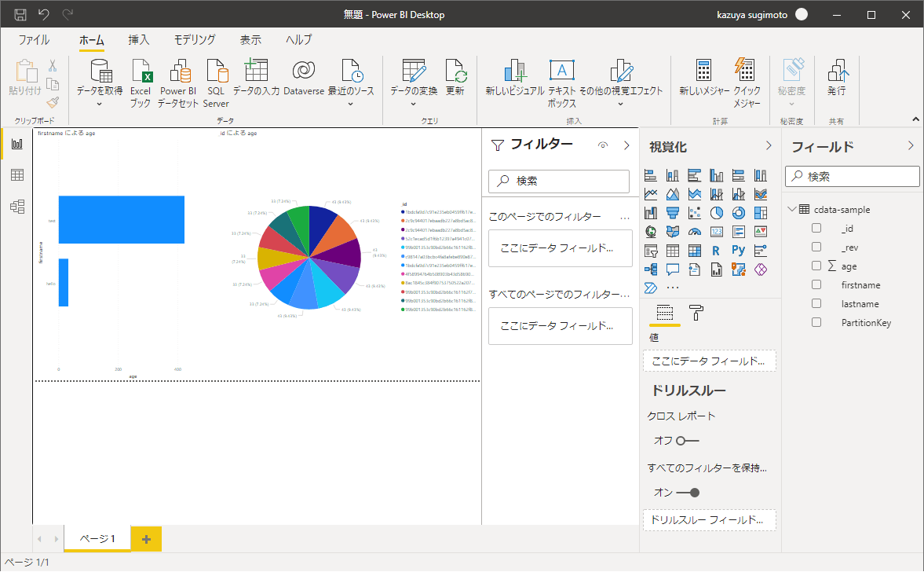Open SQL Server data source

216,72
